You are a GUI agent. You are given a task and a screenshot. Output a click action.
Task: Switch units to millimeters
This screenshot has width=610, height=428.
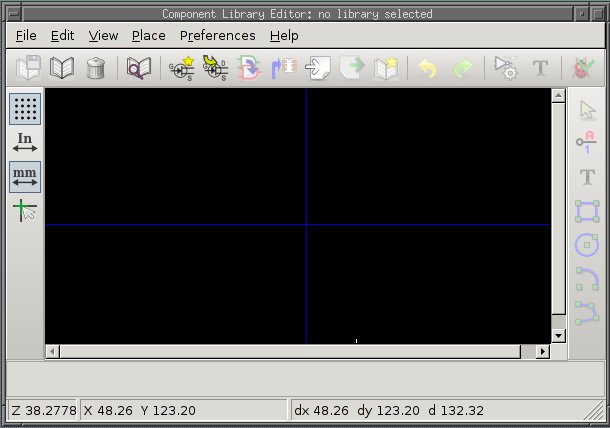pos(25,177)
